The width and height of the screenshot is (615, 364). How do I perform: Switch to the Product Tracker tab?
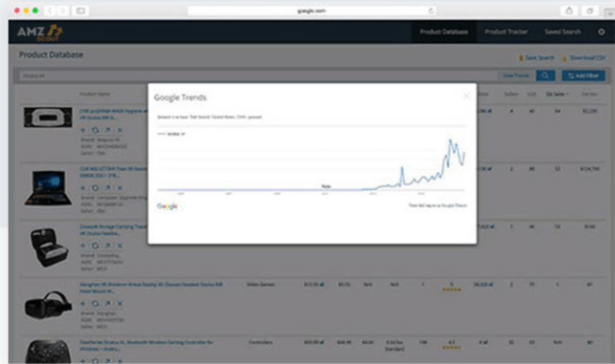(506, 32)
